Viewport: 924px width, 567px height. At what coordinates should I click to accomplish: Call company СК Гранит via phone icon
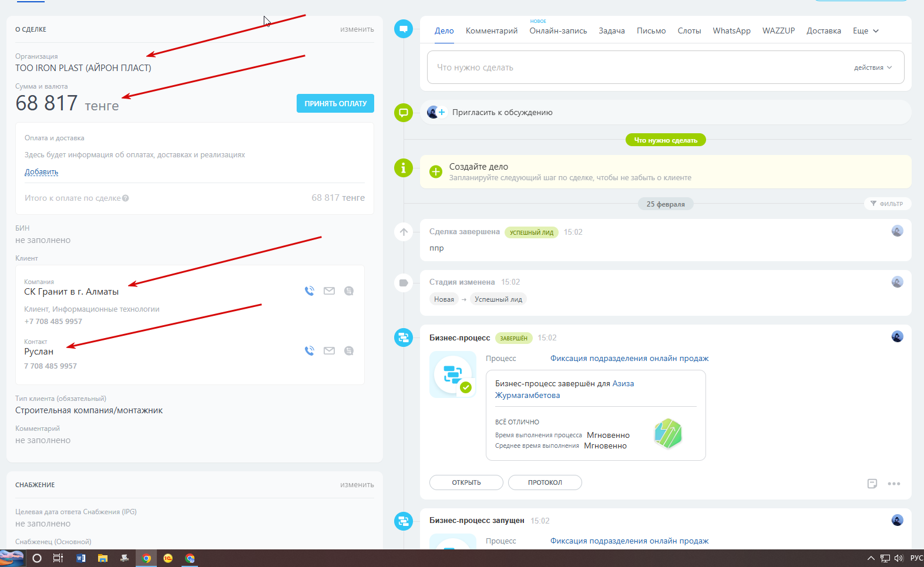click(310, 291)
